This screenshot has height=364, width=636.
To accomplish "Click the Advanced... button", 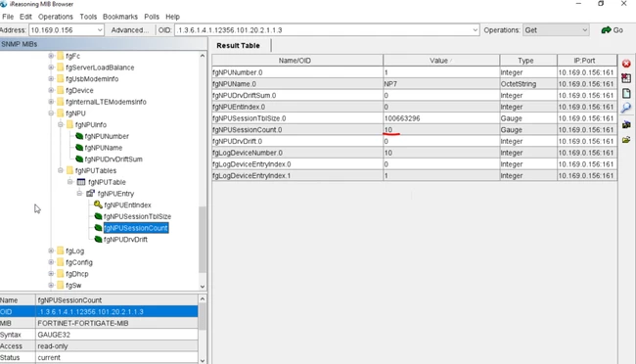I will [x=130, y=30].
